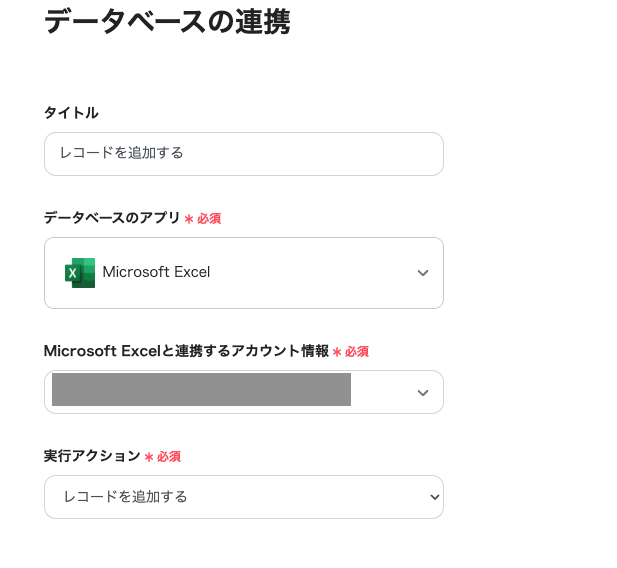Click the 必須 marker beside アカウント情報
Screen dimensions: 617x568
[x=357, y=352]
